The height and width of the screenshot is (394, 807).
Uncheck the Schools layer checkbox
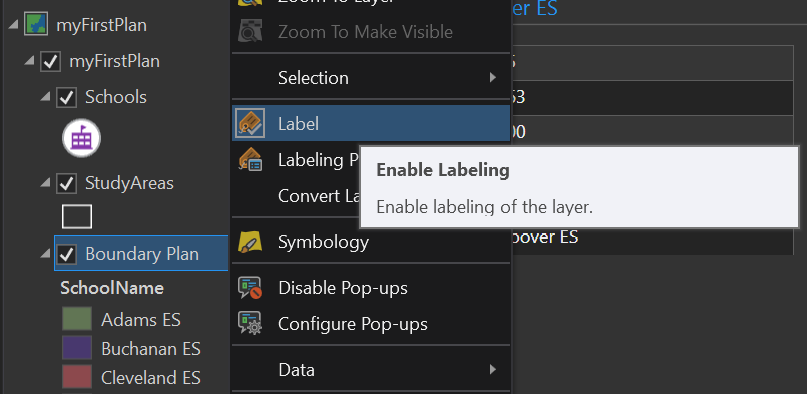coord(66,97)
